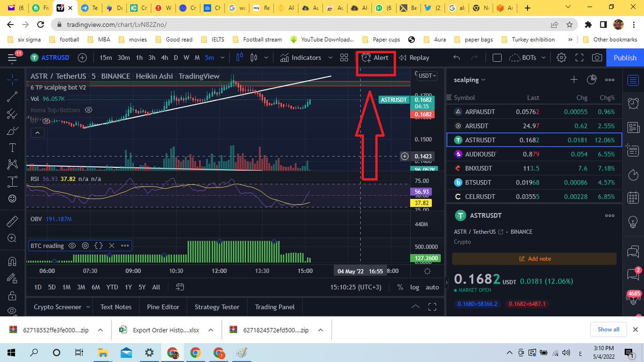Open the scalping watchlist dropdown
Image resolution: width=644 pixels, height=362 pixels.
pyautogui.click(x=470, y=79)
